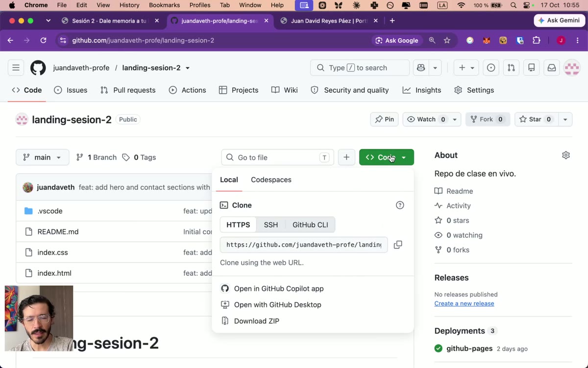Open the user avatar menu in header
The width and height of the screenshot is (588, 368).
572,68
